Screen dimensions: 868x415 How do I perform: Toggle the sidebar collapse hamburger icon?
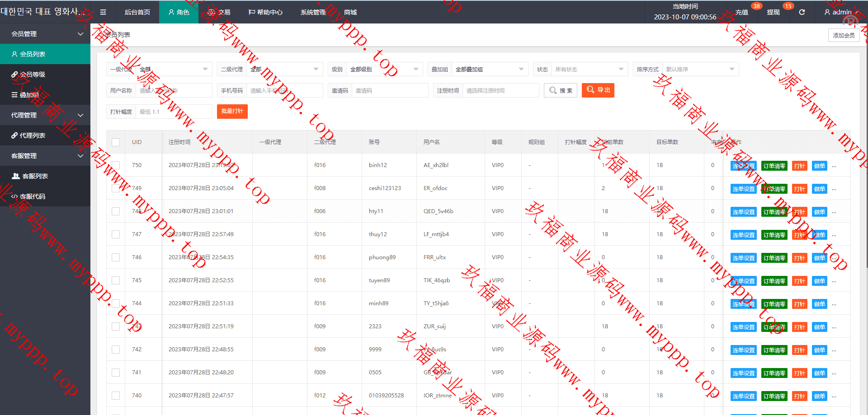click(x=103, y=12)
